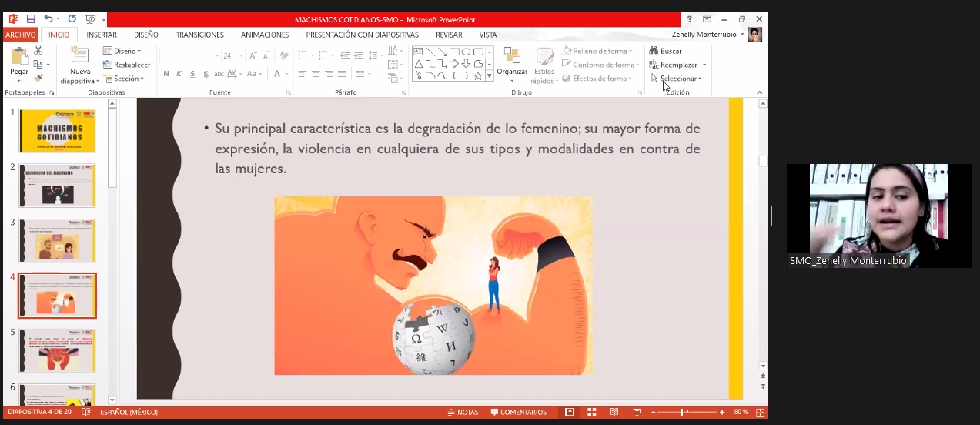This screenshot has width=980, height=425.
Task: Click the Nueva diapositiva button
Action: tap(79, 65)
